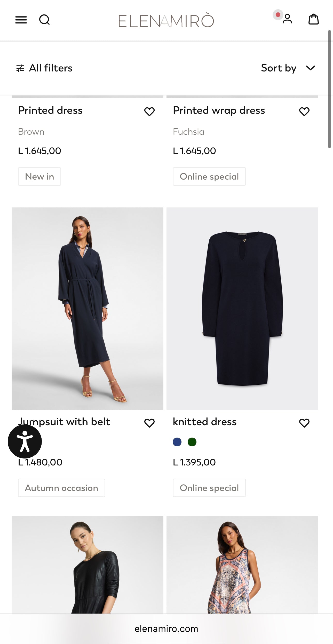Image resolution: width=333 pixels, height=644 pixels.
Task: Open the shopping bag icon
Action: 313,19
